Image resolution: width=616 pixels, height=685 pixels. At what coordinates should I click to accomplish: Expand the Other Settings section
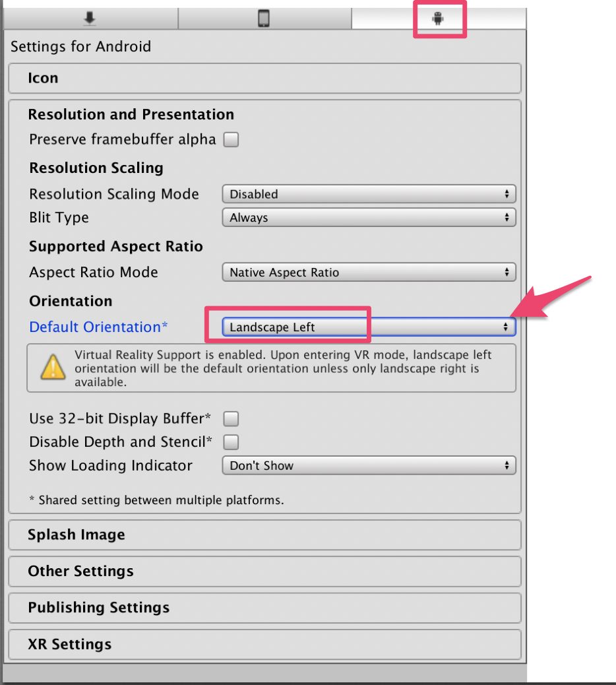point(264,571)
